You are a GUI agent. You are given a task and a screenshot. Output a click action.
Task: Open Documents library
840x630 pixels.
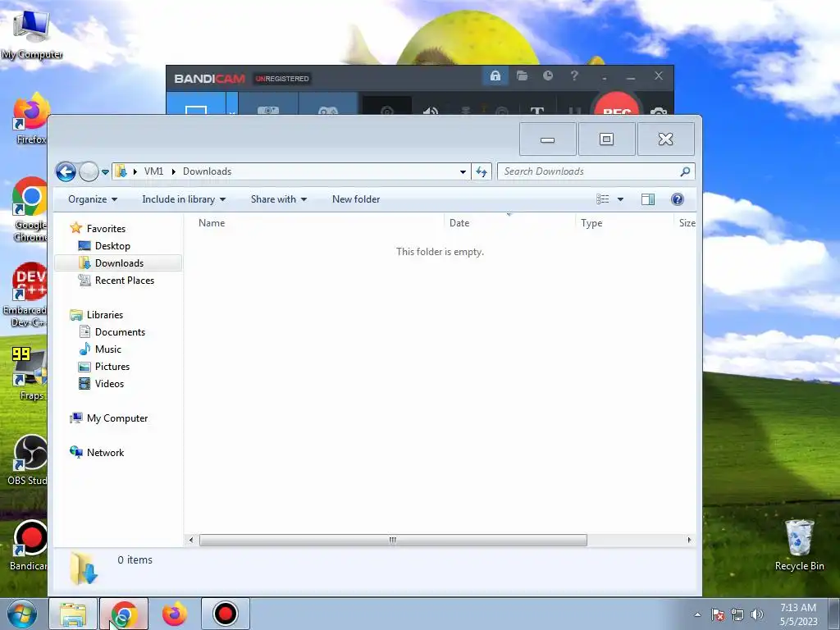coord(120,332)
